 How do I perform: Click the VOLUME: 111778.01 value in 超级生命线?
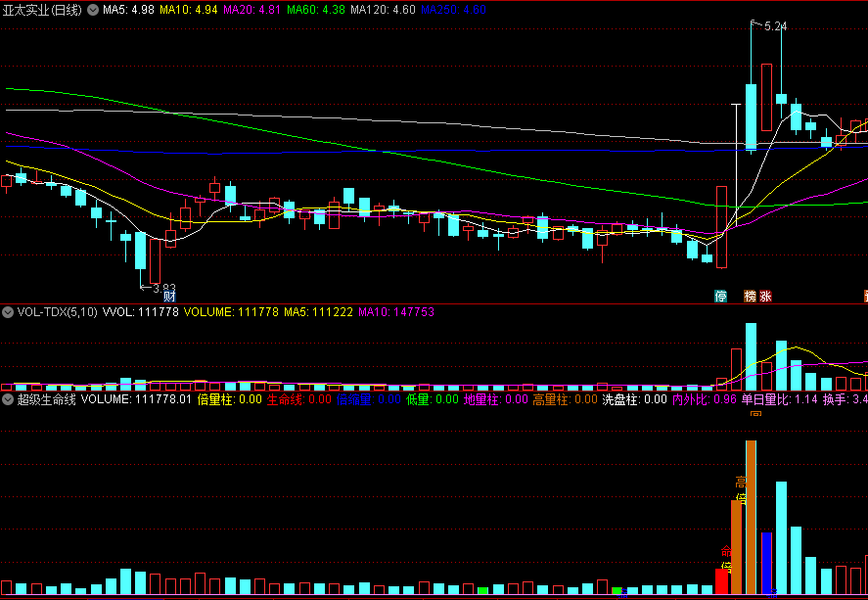[136, 399]
